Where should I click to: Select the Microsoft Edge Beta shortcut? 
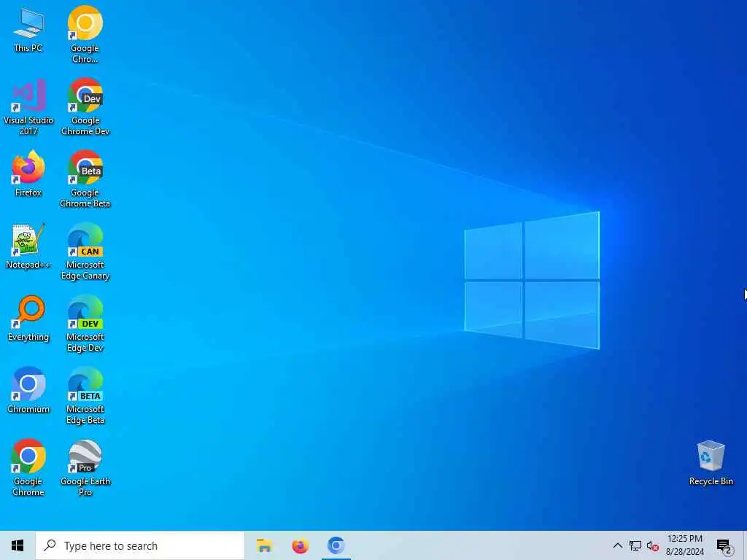coord(85,396)
